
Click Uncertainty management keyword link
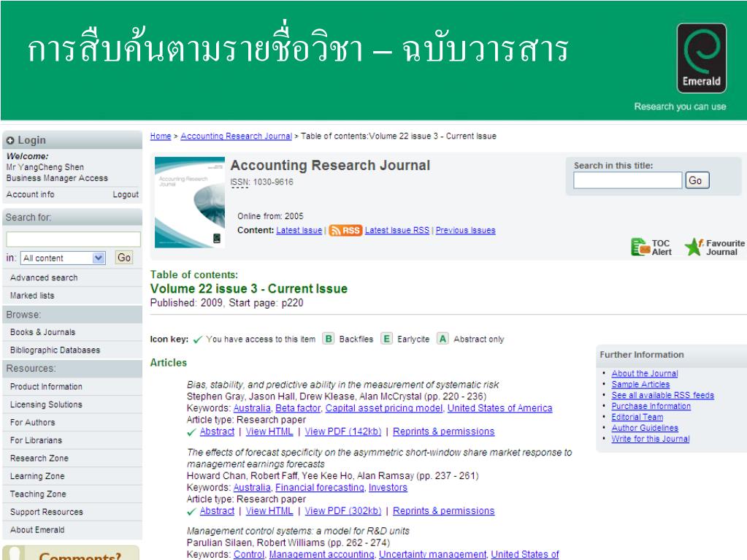point(432,554)
